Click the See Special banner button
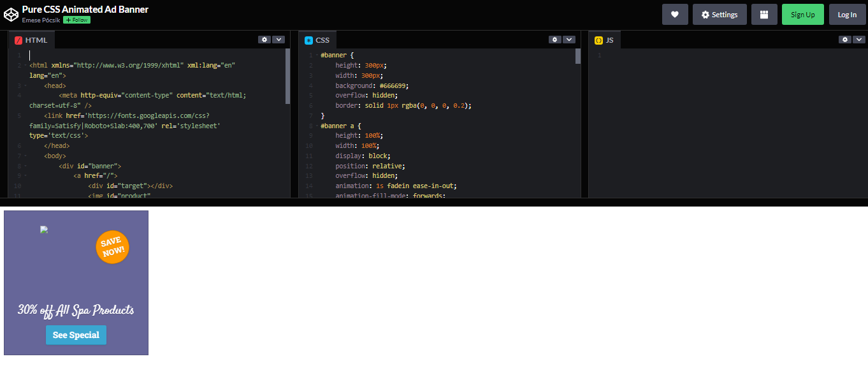 click(x=76, y=335)
